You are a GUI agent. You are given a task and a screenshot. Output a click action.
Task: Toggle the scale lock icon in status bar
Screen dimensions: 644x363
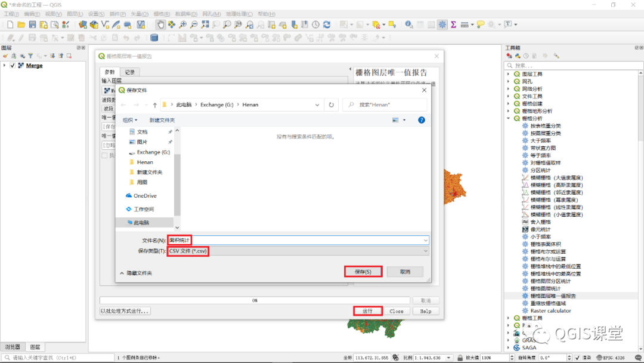pyautogui.click(x=460, y=358)
